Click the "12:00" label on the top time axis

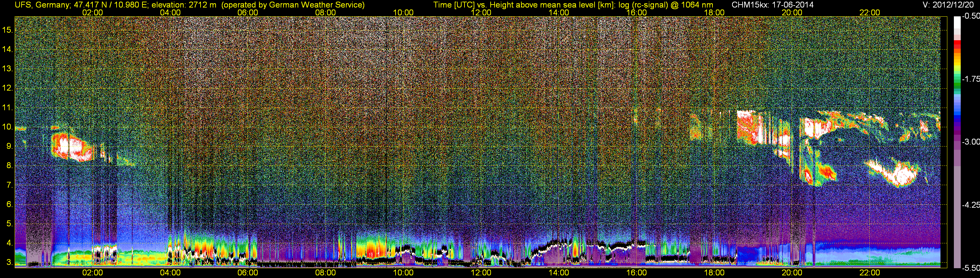(481, 12)
